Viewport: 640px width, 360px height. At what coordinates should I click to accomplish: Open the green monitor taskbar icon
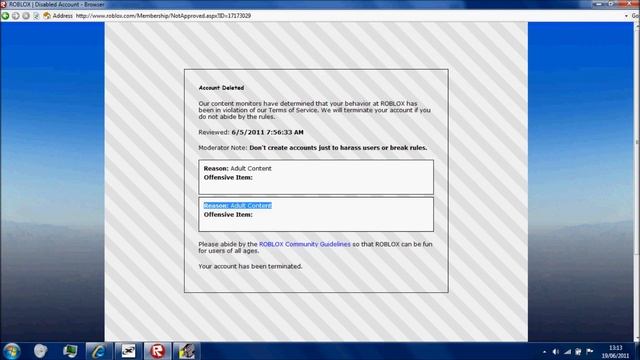[x=70, y=351]
